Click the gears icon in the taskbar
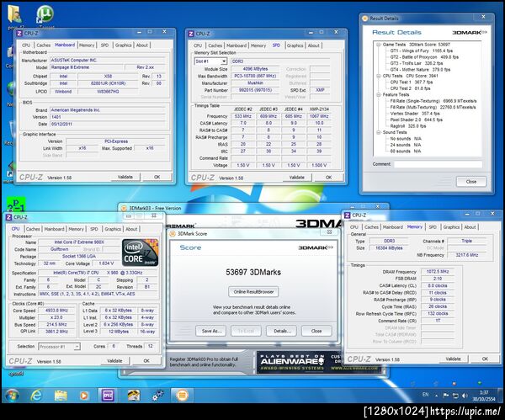 click(x=158, y=396)
